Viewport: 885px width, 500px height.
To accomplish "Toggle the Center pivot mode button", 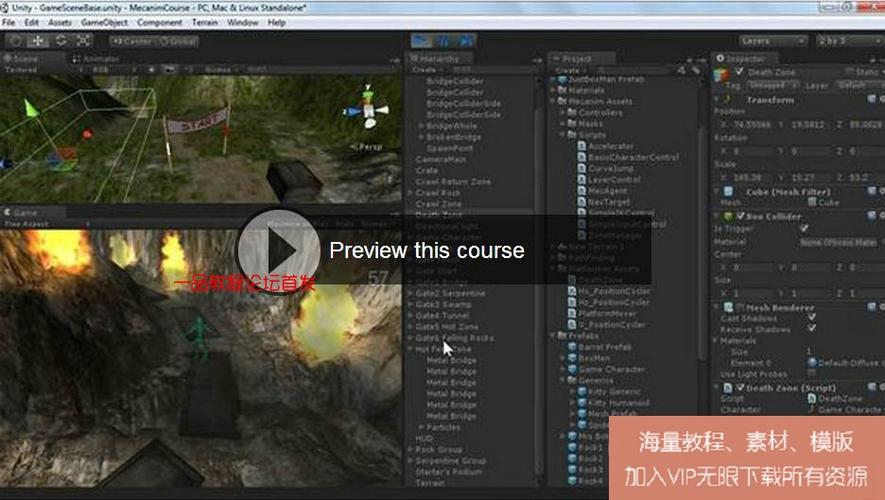I will point(132,41).
